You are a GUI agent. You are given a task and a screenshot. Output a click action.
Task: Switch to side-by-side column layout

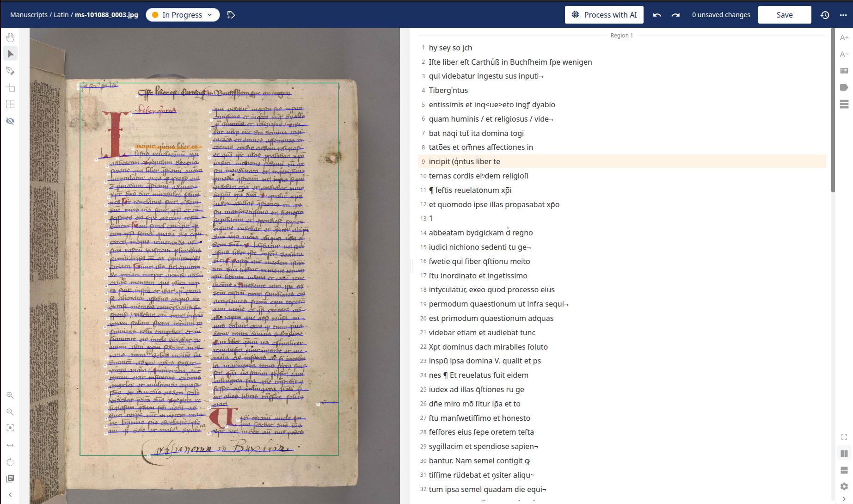coord(844,454)
